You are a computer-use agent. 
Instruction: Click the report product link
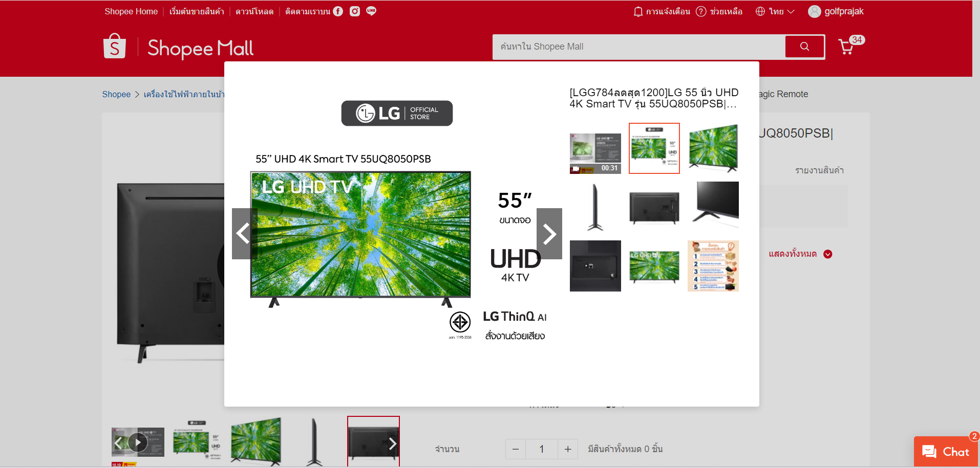tap(819, 170)
